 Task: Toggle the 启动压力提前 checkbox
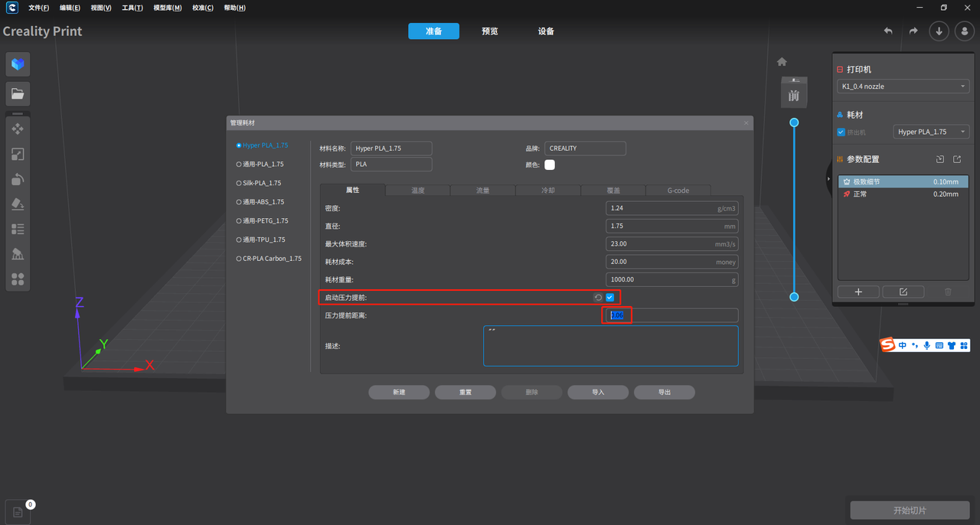click(610, 297)
